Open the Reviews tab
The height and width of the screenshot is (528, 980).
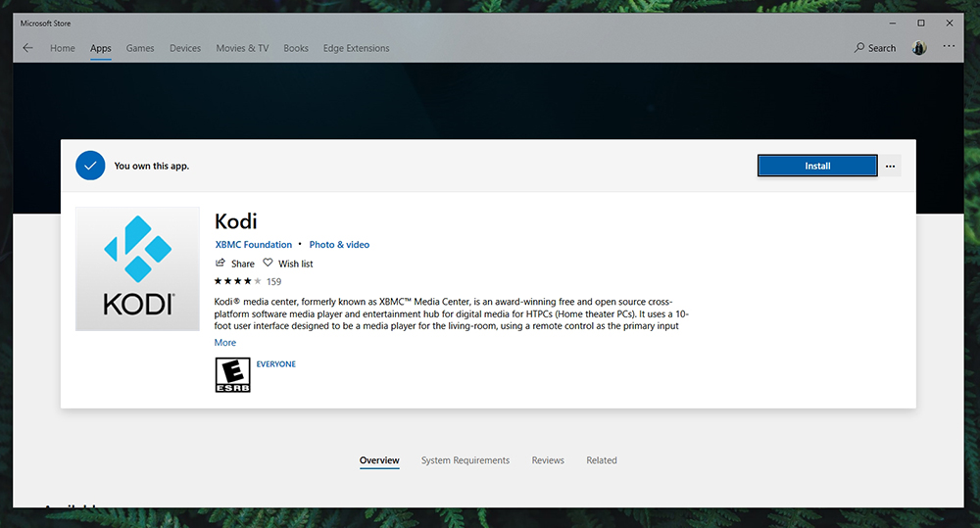pos(548,460)
